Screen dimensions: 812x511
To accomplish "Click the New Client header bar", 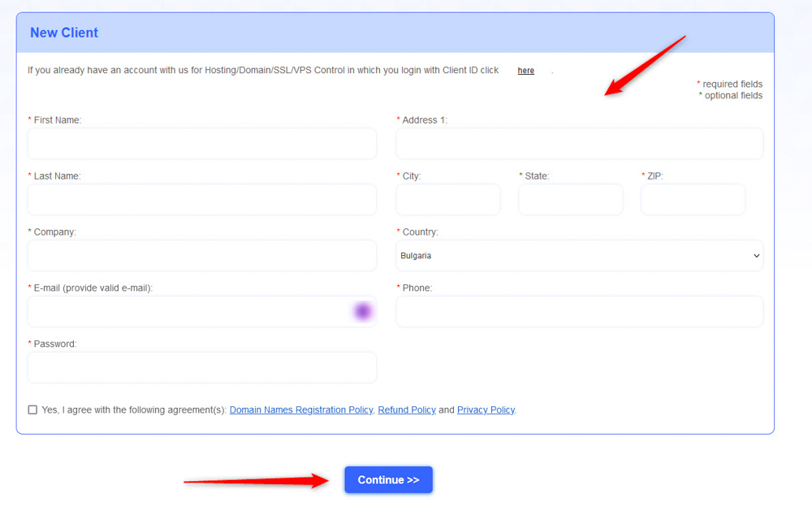I will click(64, 32).
